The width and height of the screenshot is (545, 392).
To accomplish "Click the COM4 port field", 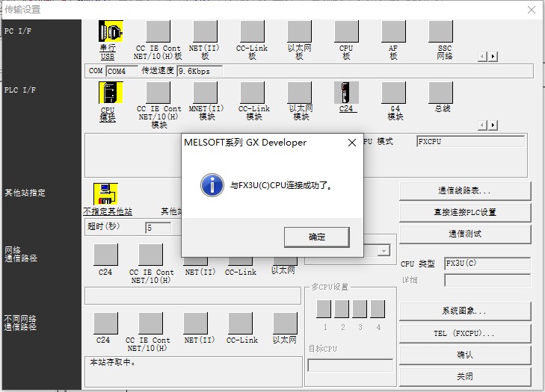I will coord(122,71).
